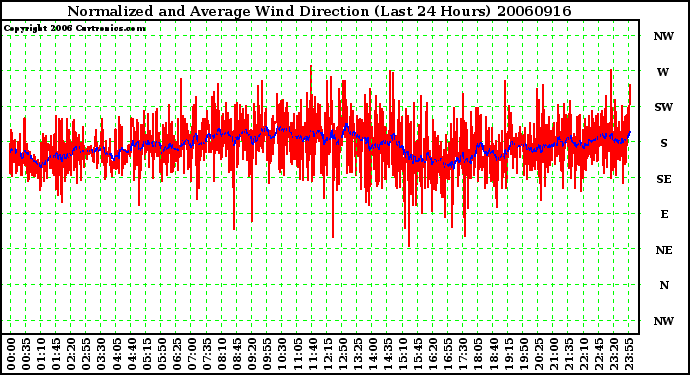The image size is (690, 375).
Task: Click the 23:55 time label
Action: [x=628, y=354]
